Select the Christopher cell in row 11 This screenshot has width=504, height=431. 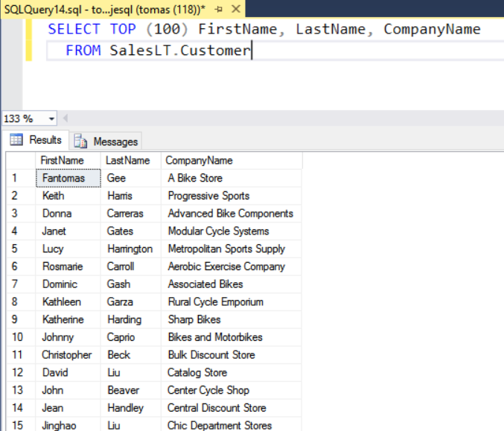coord(68,355)
